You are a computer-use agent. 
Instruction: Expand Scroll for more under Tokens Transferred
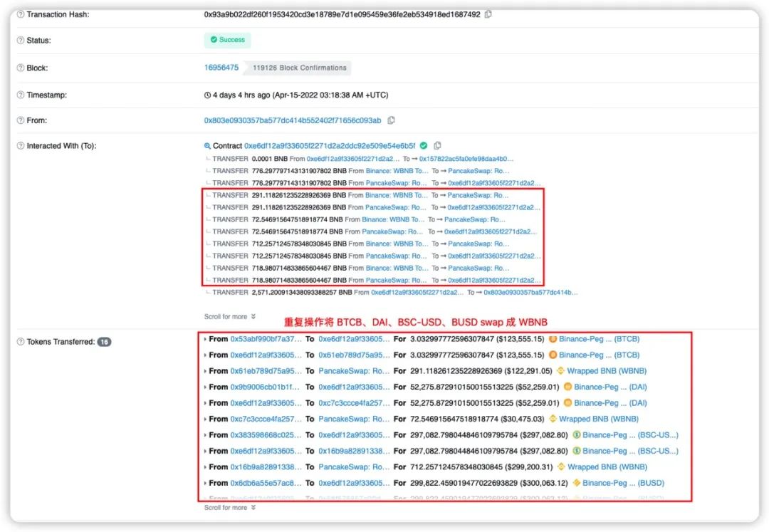[230, 508]
